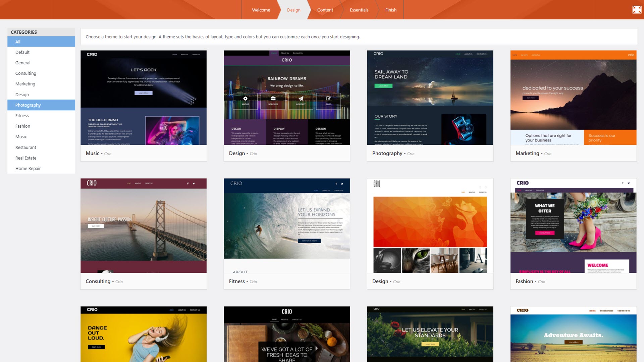644x362 pixels.
Task: Choose the Photography Crio theme thumbnail
Action: coord(430,98)
